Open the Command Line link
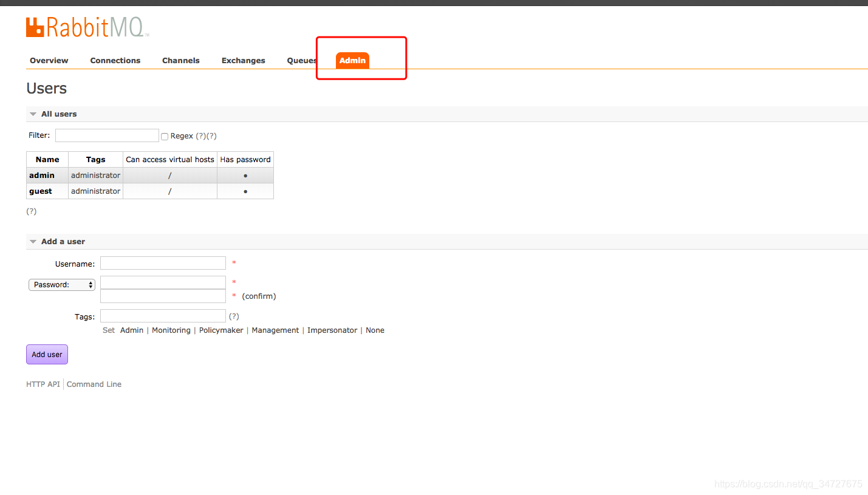 [x=94, y=384]
